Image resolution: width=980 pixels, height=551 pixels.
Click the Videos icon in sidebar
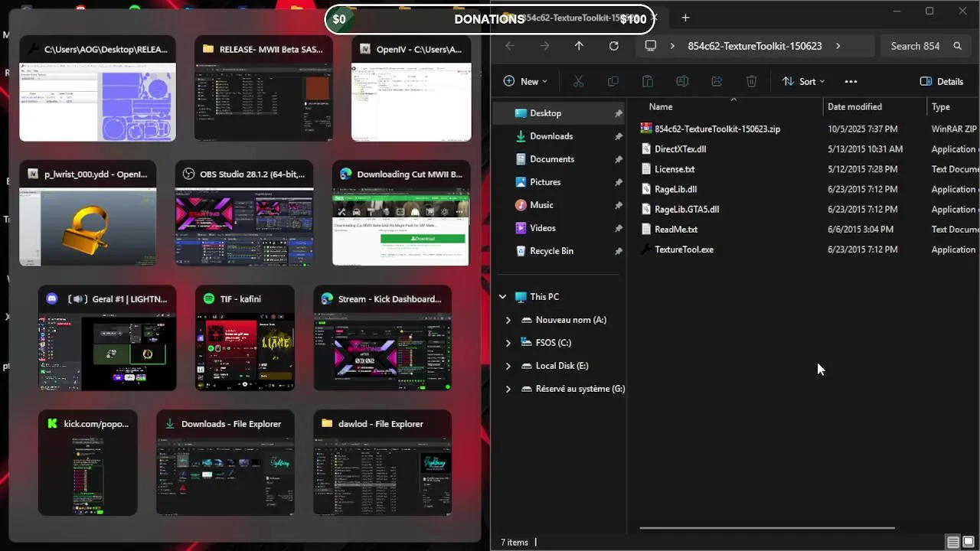coord(521,228)
